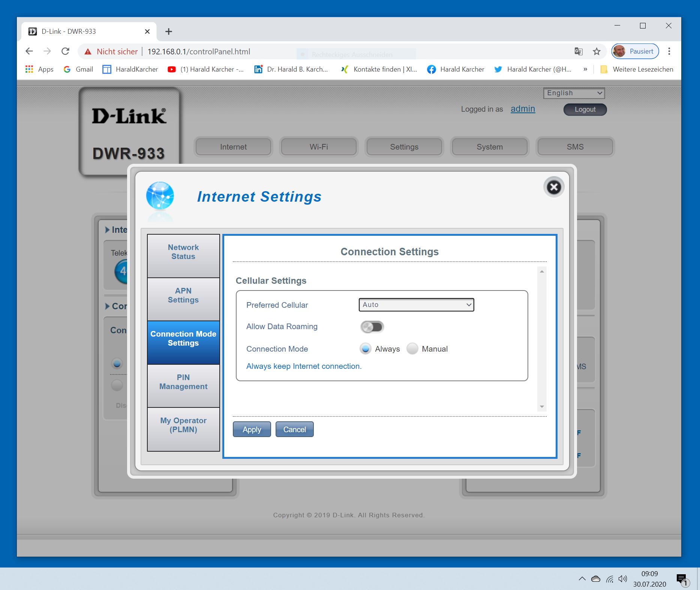Open the Weitere Lesezeichen folder
The height and width of the screenshot is (590, 700).
tap(637, 69)
